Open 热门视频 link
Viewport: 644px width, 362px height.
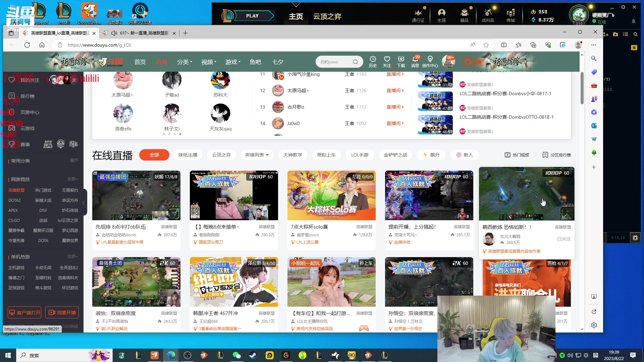coord(517,155)
